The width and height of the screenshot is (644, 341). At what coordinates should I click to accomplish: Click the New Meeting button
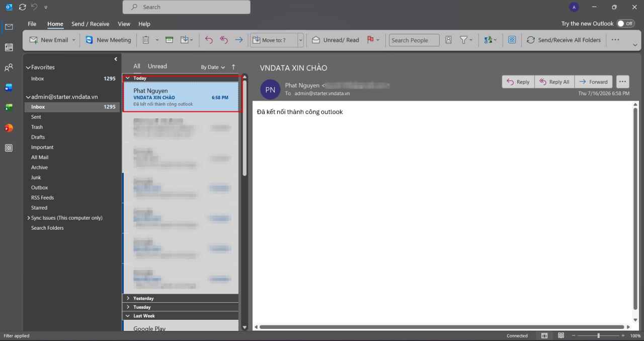[108, 40]
